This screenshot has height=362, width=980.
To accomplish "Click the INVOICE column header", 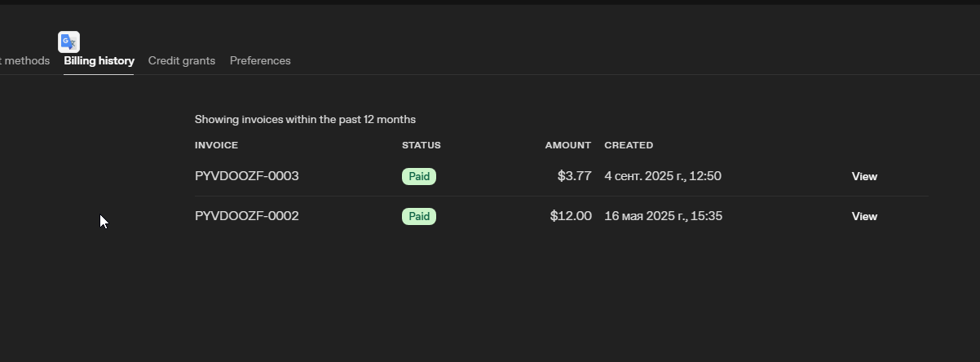I will pos(216,145).
